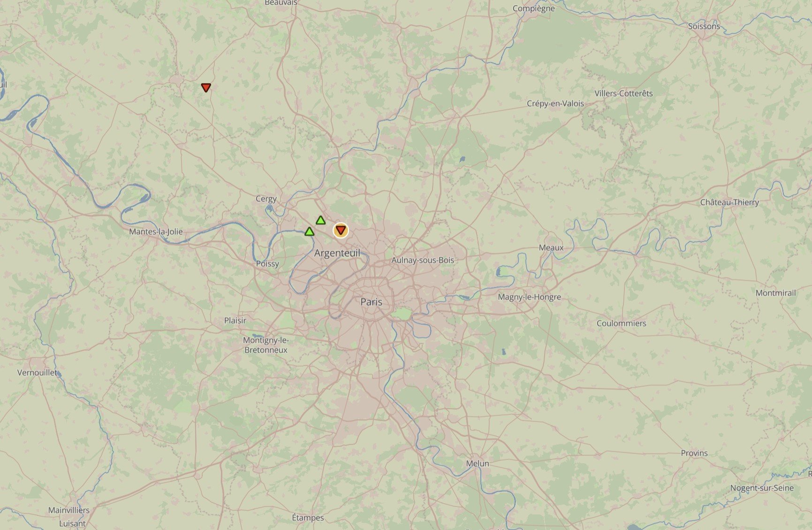Click the Paris city label

371,302
